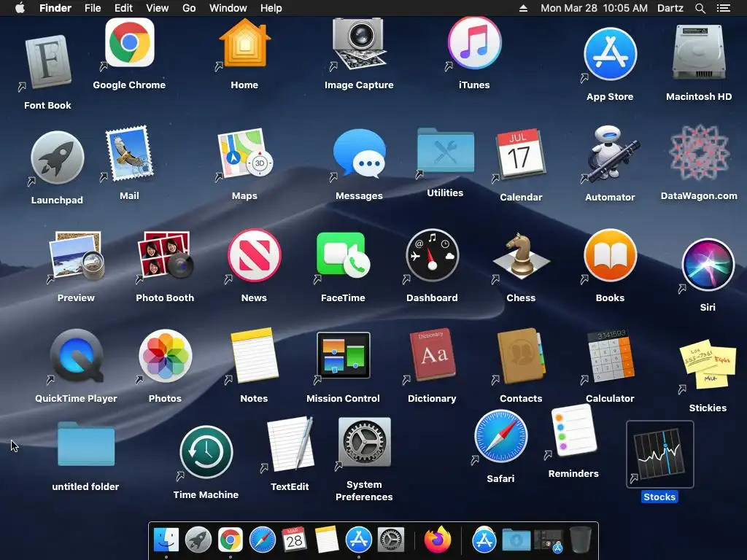Image resolution: width=747 pixels, height=560 pixels.
Task: Click the QuickTime Player desktop icon
Action: tap(76, 356)
